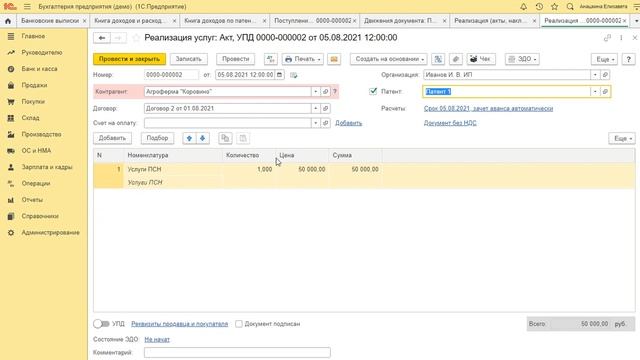The image size is (640, 360).
Task: Click into Комментарий input field
Action: point(237,352)
